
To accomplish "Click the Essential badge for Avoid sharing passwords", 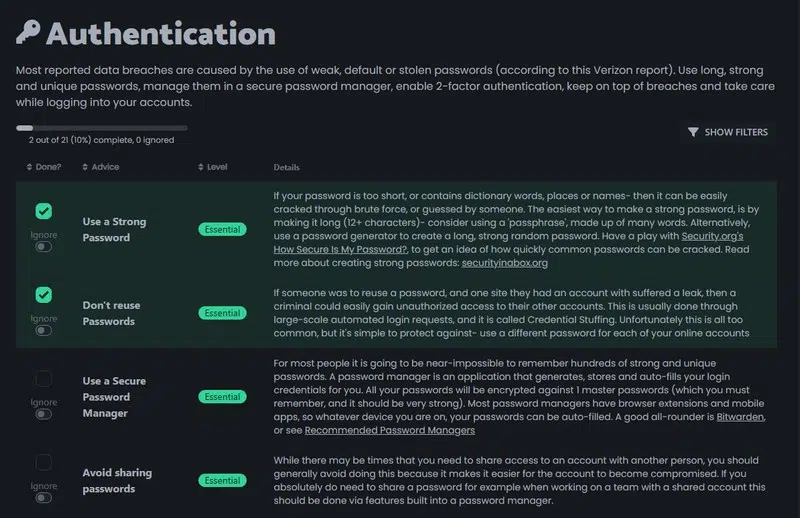I will pyautogui.click(x=221, y=481).
